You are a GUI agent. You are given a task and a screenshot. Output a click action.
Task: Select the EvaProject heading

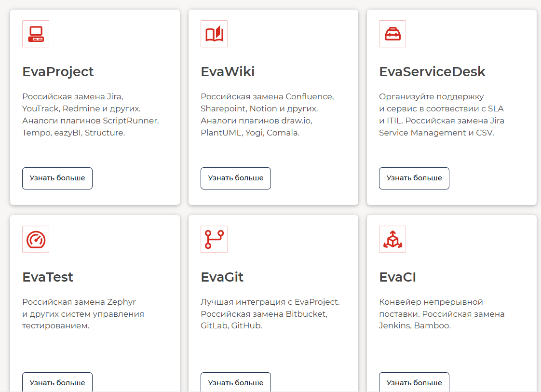click(x=58, y=72)
